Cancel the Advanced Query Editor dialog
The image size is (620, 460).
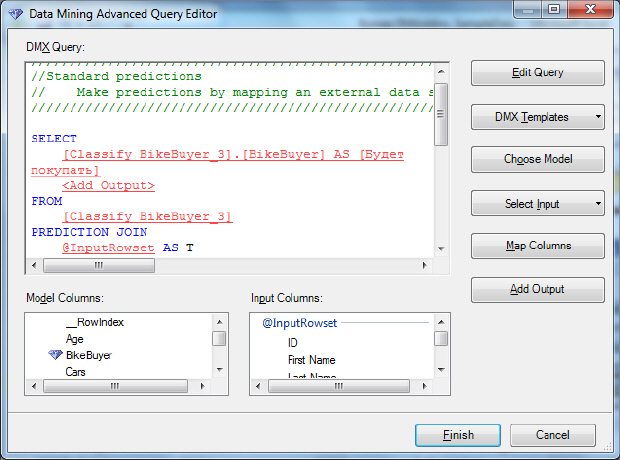point(552,435)
